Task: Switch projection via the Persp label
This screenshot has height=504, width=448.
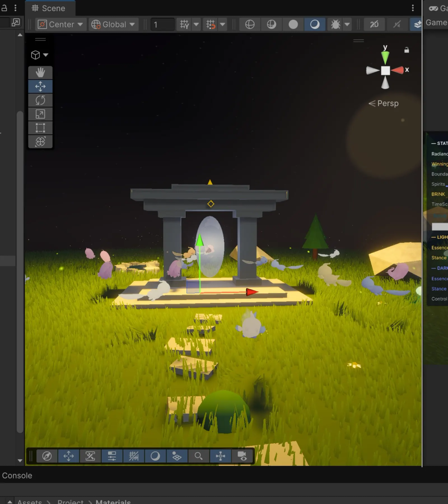Action: click(x=384, y=103)
